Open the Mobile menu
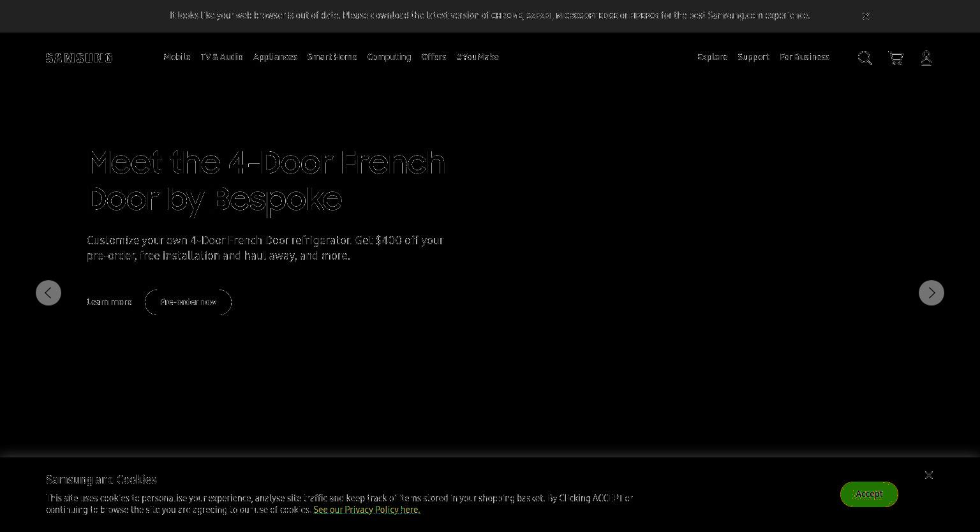The width and height of the screenshot is (980, 532). coord(177,57)
